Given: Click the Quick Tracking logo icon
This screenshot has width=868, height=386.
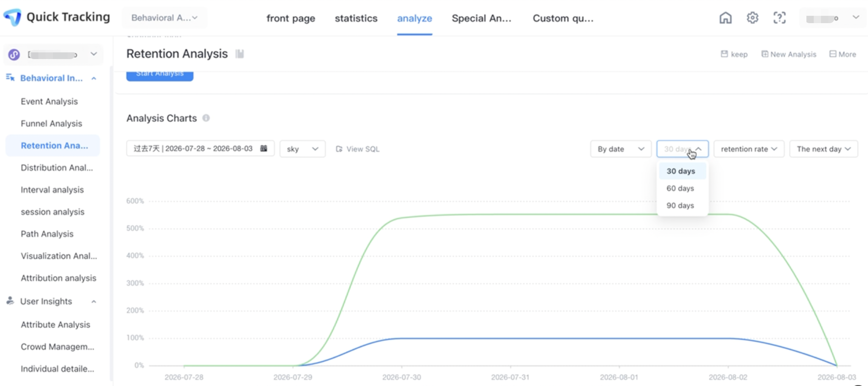Looking at the screenshot, I should click(12, 17).
